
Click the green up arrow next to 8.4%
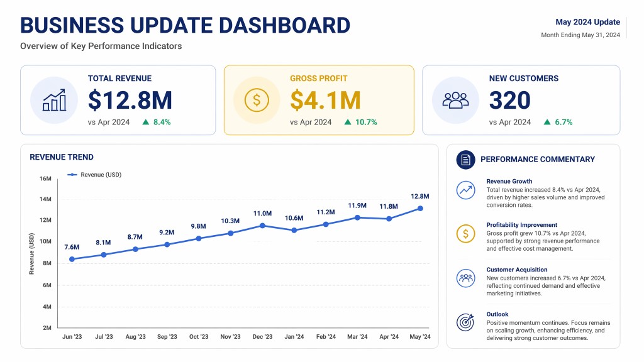pos(145,122)
